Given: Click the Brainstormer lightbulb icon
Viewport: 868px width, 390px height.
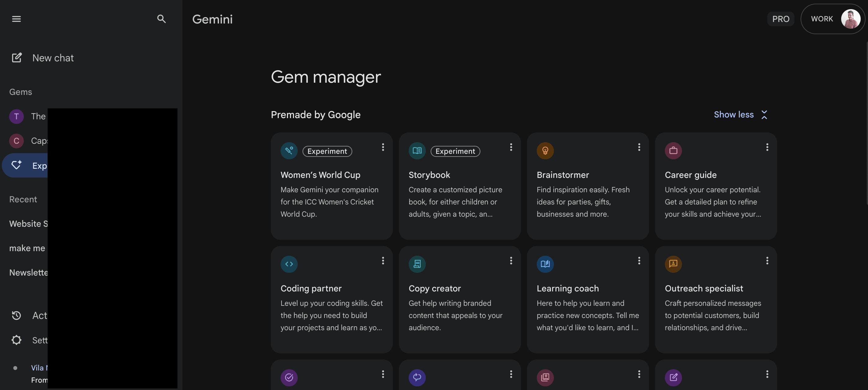Looking at the screenshot, I should (x=545, y=151).
